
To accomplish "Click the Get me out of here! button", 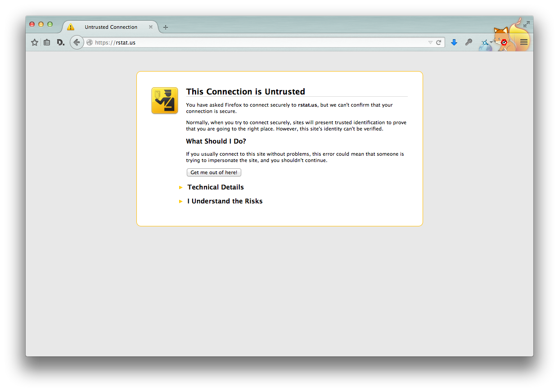I will 214,172.
